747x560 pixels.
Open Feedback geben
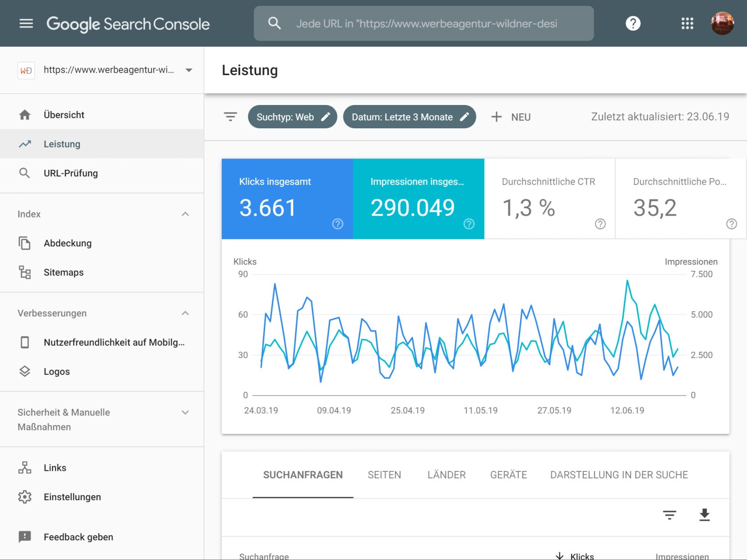(78, 537)
